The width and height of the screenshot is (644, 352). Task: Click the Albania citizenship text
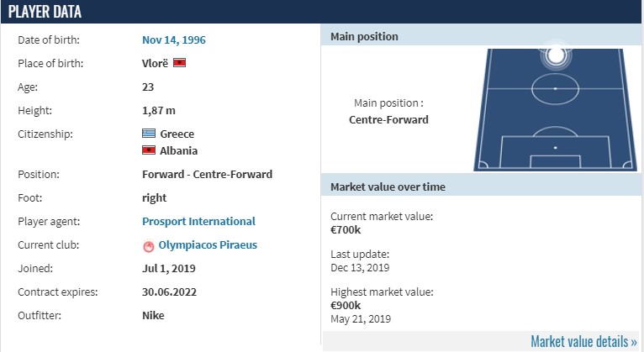[179, 150]
